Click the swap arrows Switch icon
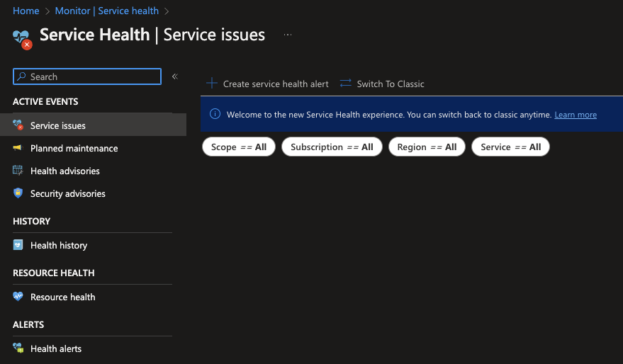The height and width of the screenshot is (364, 623). [x=346, y=84]
